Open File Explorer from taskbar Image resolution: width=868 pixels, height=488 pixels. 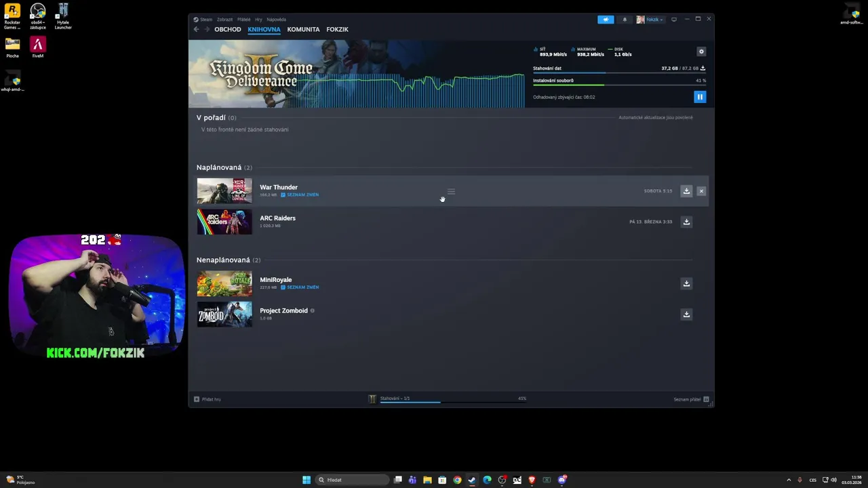[x=427, y=480]
